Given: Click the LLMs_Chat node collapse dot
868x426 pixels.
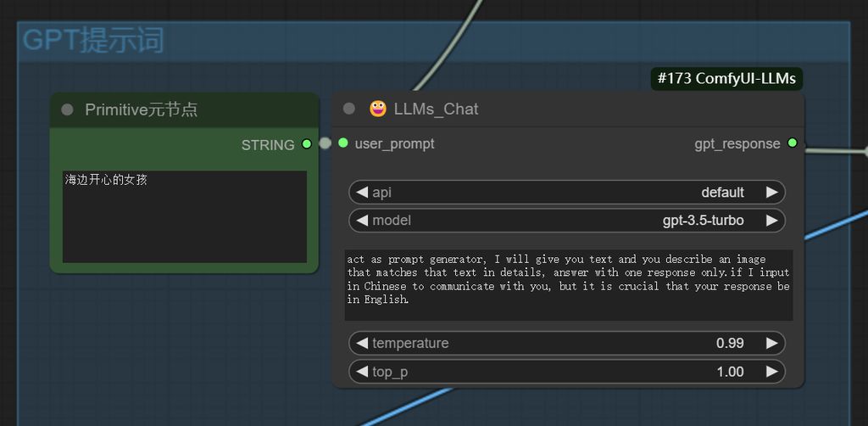Looking at the screenshot, I should (x=349, y=109).
